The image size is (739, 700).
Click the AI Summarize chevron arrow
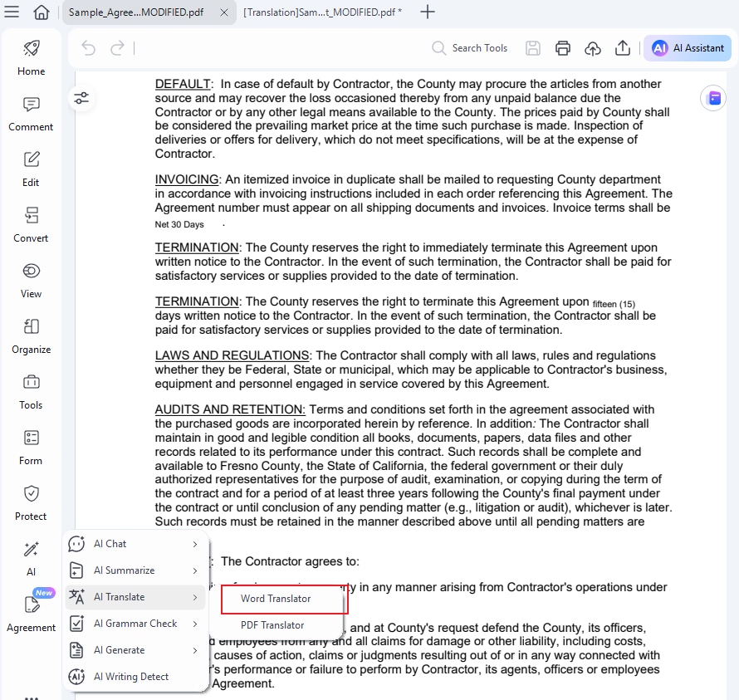195,570
